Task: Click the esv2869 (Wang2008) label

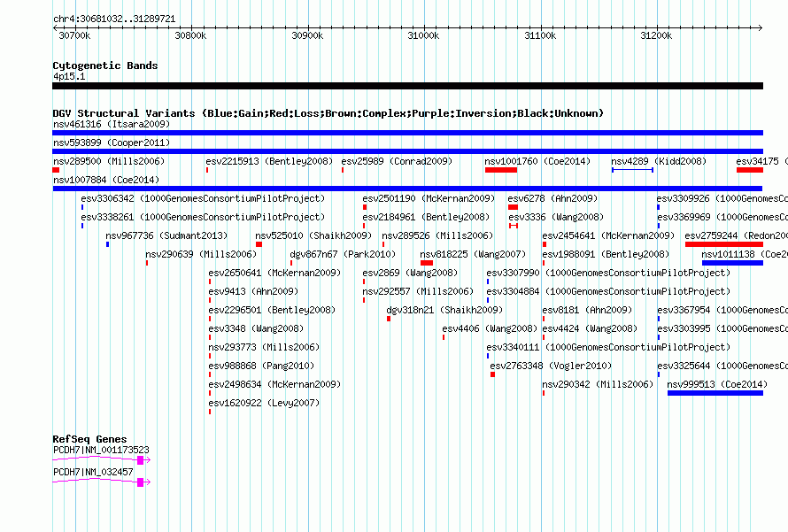Action: click(x=410, y=273)
